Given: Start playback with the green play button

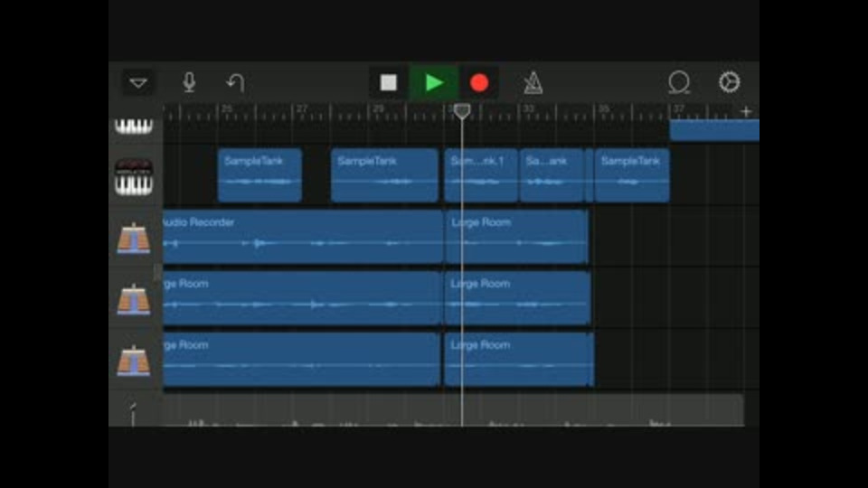Looking at the screenshot, I should point(435,83).
